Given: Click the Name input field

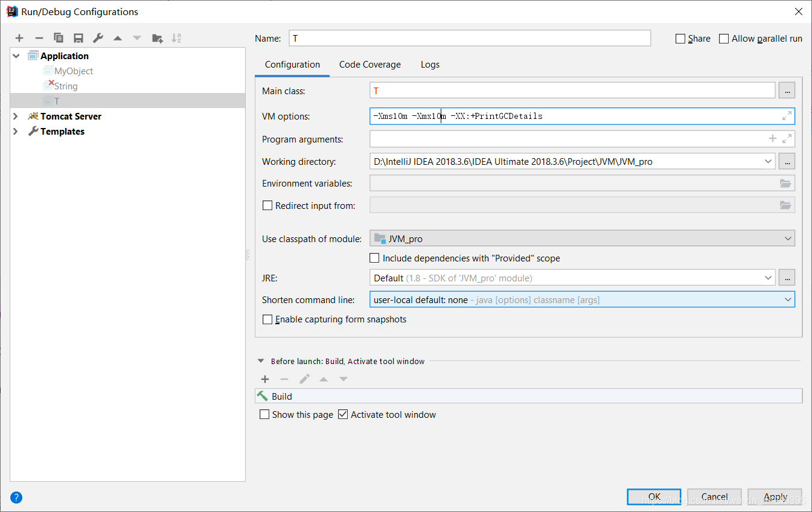Looking at the screenshot, I should [470, 38].
